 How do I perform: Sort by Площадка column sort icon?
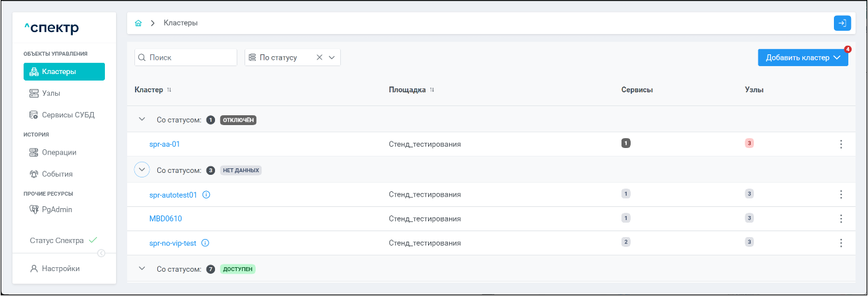pyautogui.click(x=432, y=90)
